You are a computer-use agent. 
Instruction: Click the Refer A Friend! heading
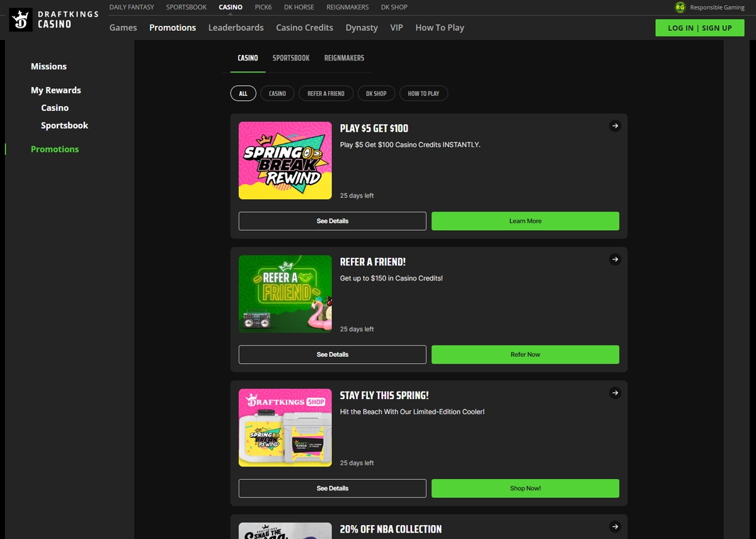point(373,262)
